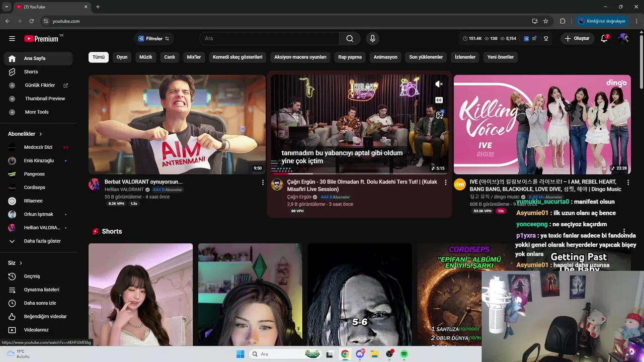Open File Explorer from the taskbar
This screenshot has width=644, height=362.
click(374, 354)
